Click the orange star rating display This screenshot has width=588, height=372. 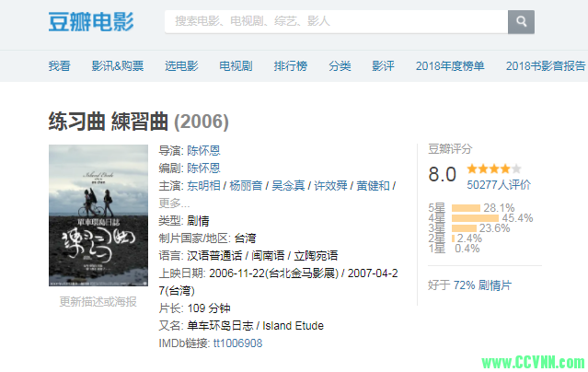point(494,169)
